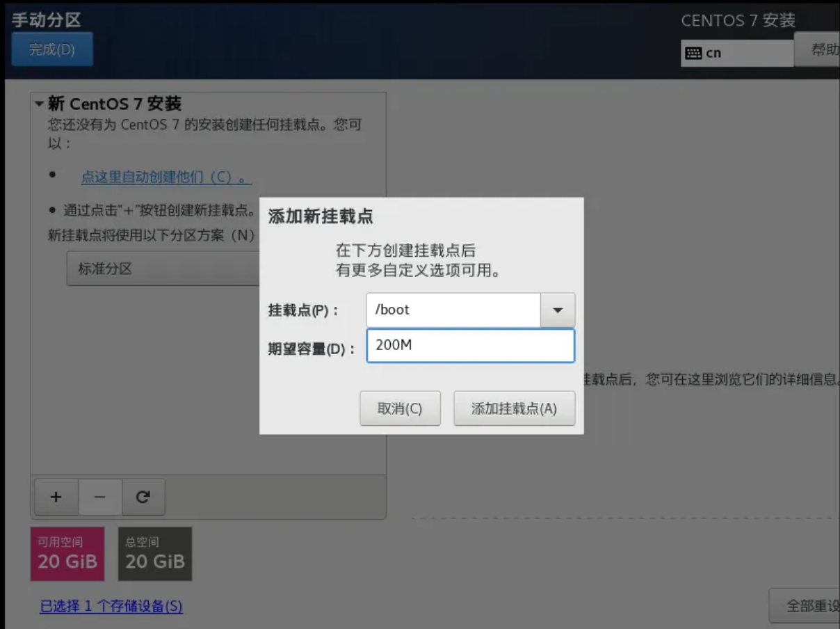Click the reload storage configuration icon

pyautogui.click(x=143, y=497)
